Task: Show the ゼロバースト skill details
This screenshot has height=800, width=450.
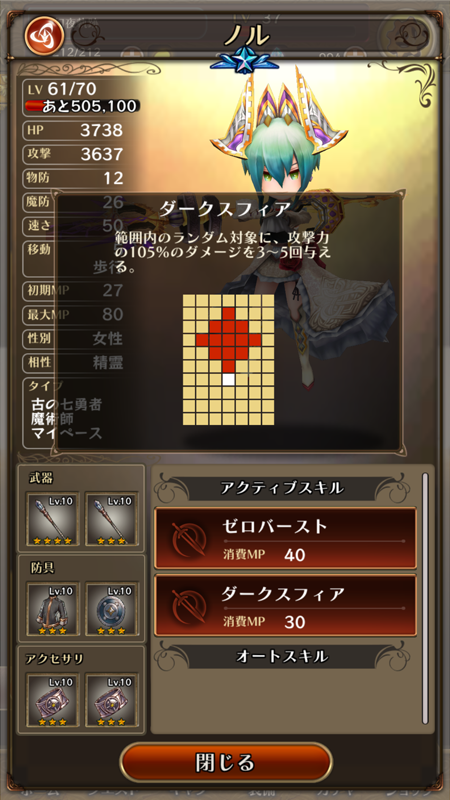Action: point(286,538)
